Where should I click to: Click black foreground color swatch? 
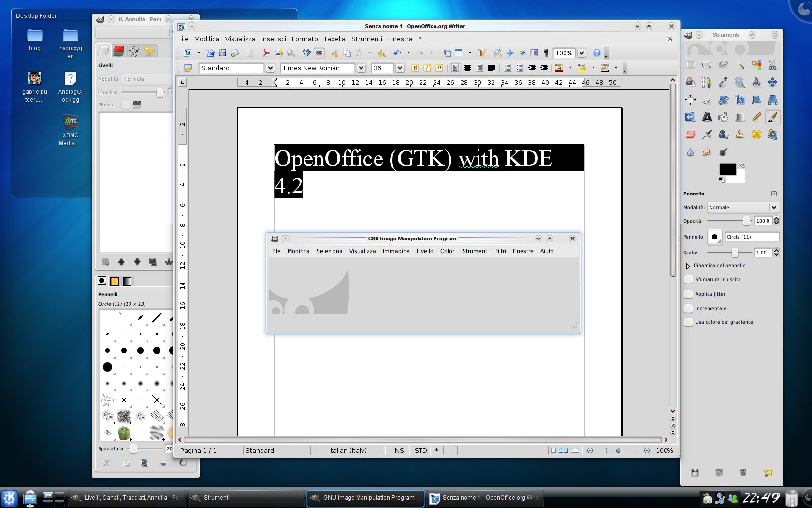pyautogui.click(x=727, y=169)
